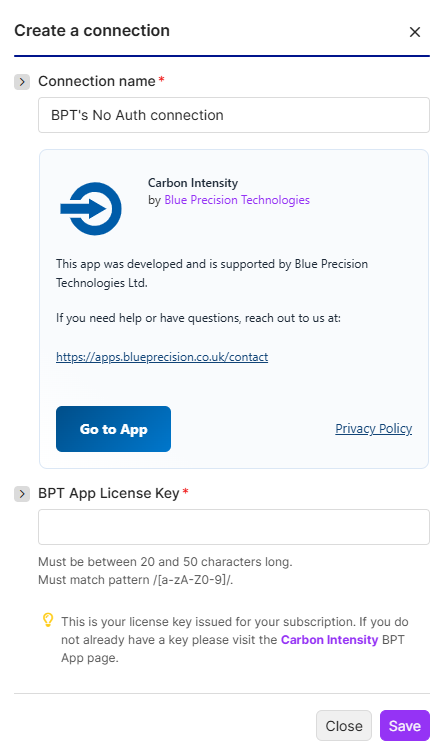Screen dimensions: 444x755
Task: Close the dialog with the X icon
Action: coord(415,32)
